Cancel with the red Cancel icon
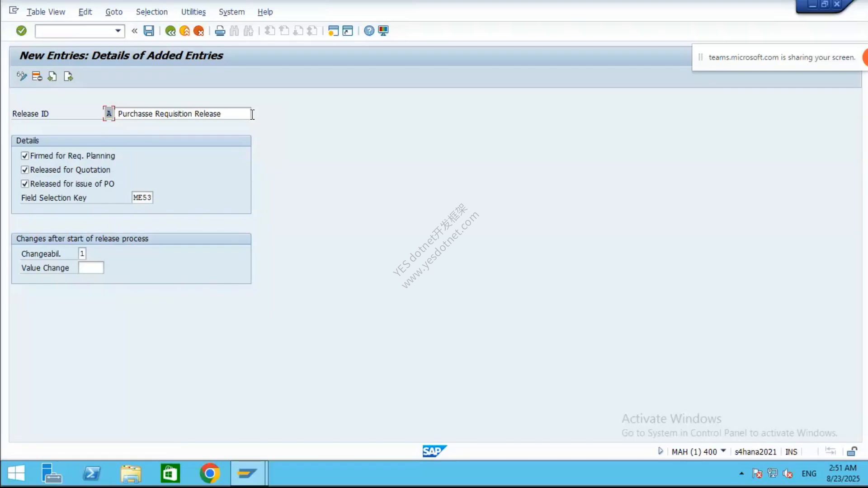Screen dimensions: 868x488 [198, 31]
